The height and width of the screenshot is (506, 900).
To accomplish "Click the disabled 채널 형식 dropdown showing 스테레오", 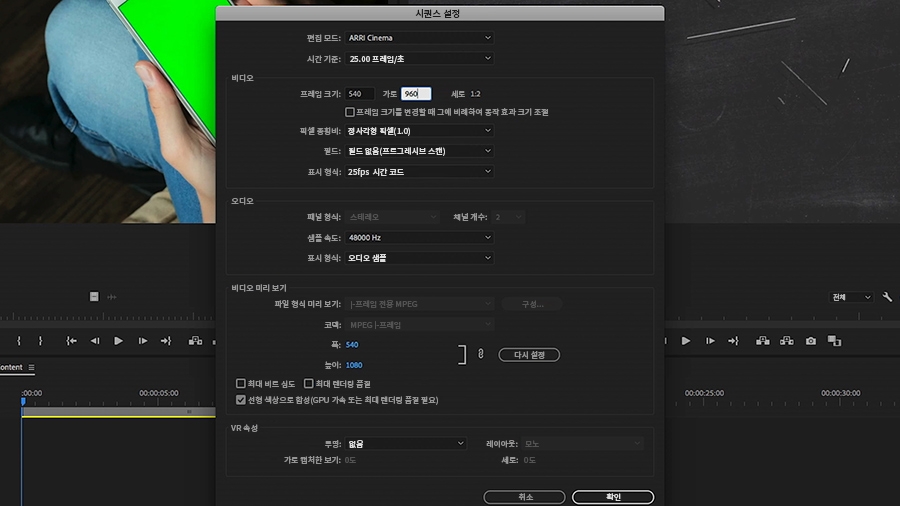I will pos(392,217).
